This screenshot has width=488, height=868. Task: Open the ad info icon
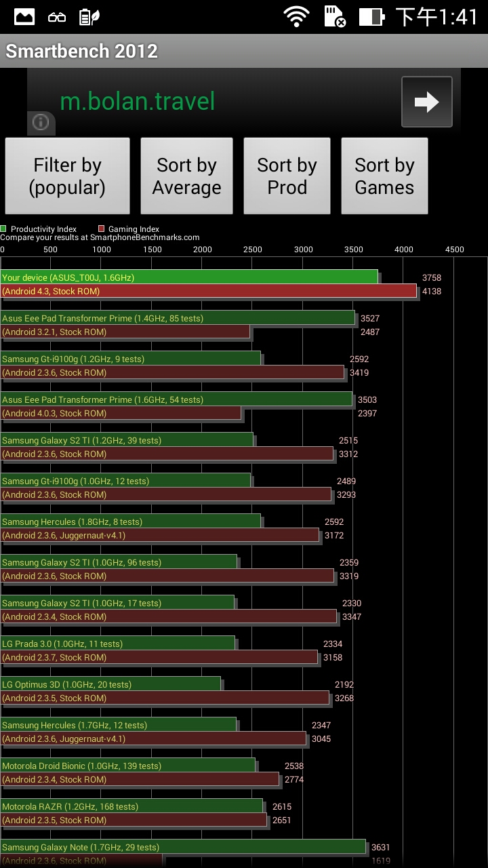click(41, 122)
